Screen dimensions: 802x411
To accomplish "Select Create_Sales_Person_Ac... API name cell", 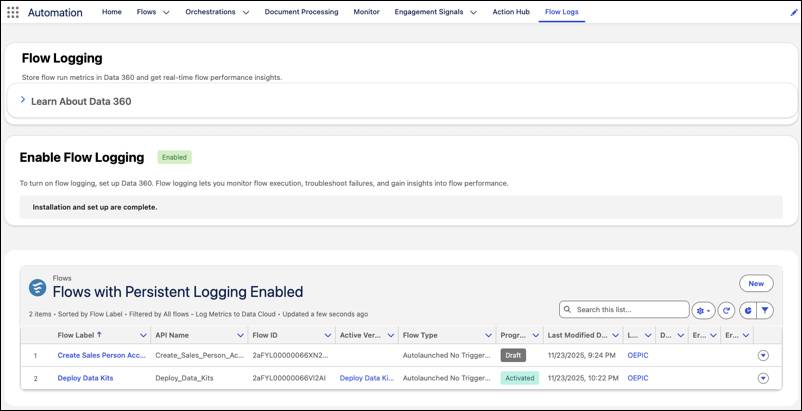I will point(200,355).
